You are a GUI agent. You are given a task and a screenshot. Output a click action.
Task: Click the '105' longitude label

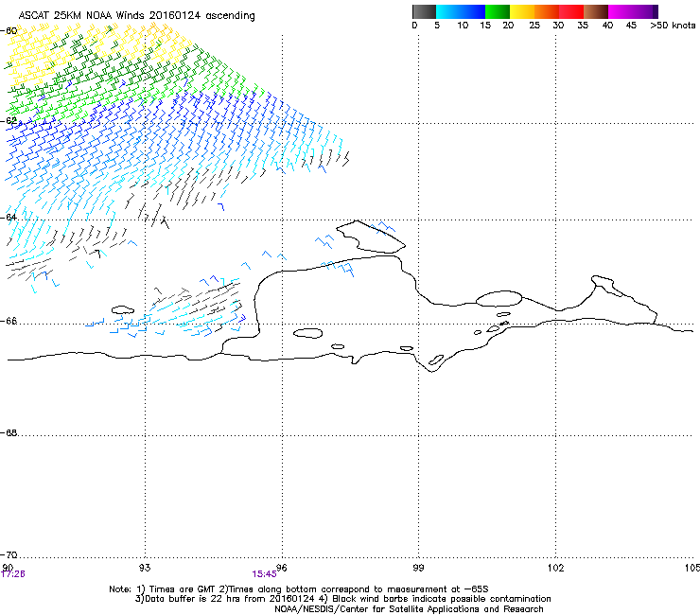pos(692,568)
